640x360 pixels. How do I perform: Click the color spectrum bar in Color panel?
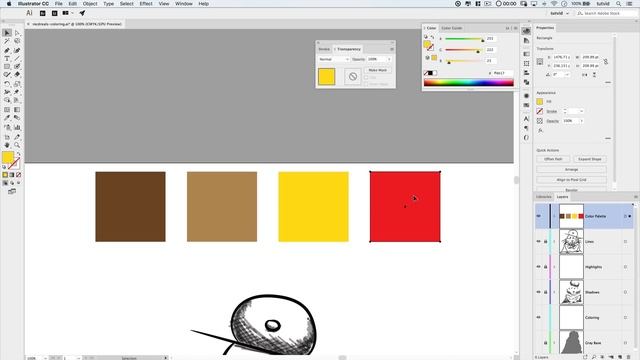click(x=469, y=82)
